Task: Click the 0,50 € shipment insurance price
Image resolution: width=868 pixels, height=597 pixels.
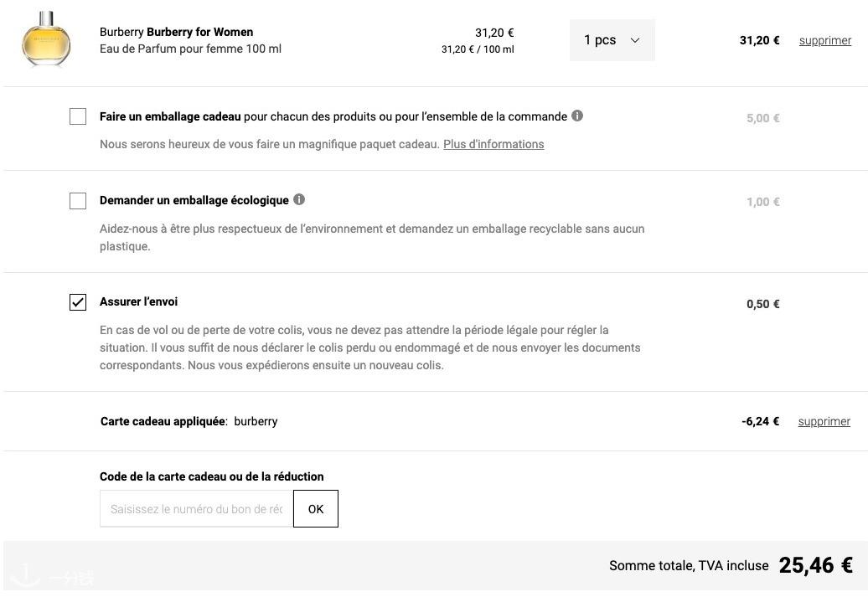Action: [x=762, y=304]
